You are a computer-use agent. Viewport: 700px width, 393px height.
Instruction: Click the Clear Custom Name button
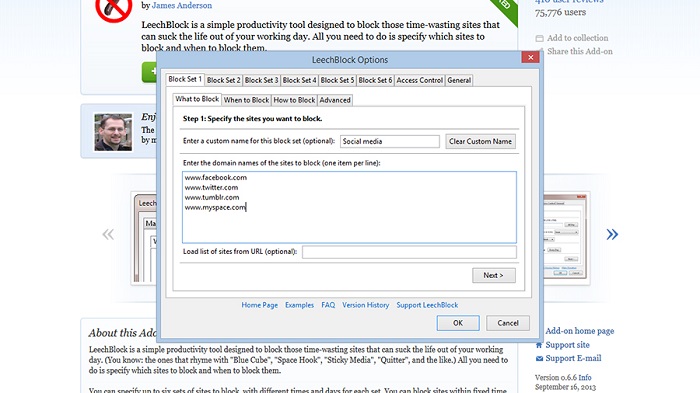click(480, 141)
